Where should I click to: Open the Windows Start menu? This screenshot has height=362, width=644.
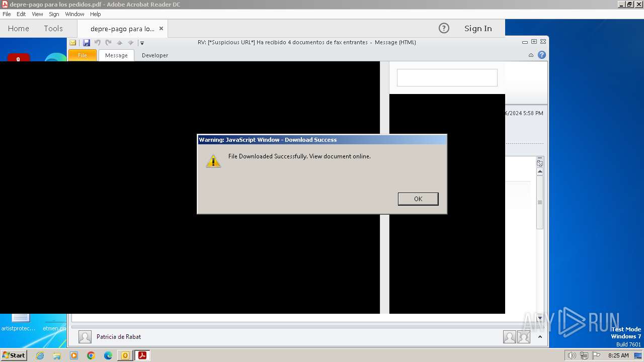[14, 355]
